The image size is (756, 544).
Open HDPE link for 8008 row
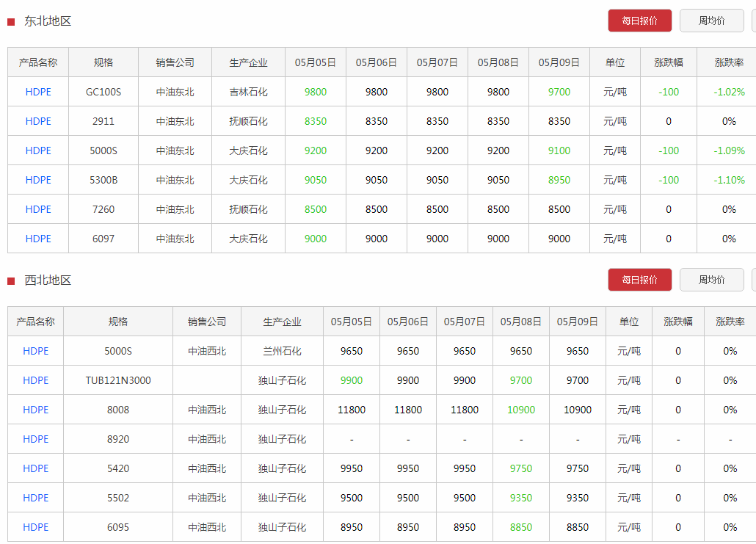(x=36, y=410)
